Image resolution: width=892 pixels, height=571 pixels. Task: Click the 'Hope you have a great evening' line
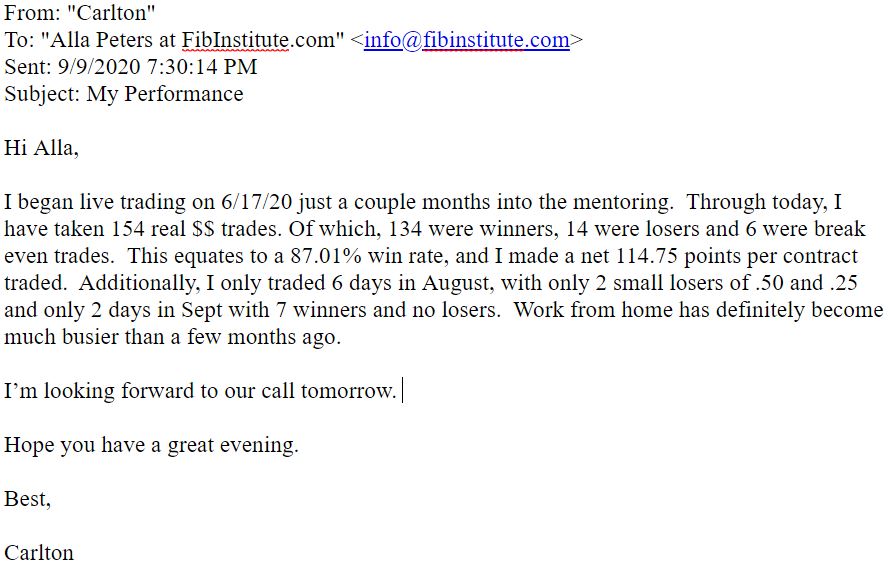151,445
